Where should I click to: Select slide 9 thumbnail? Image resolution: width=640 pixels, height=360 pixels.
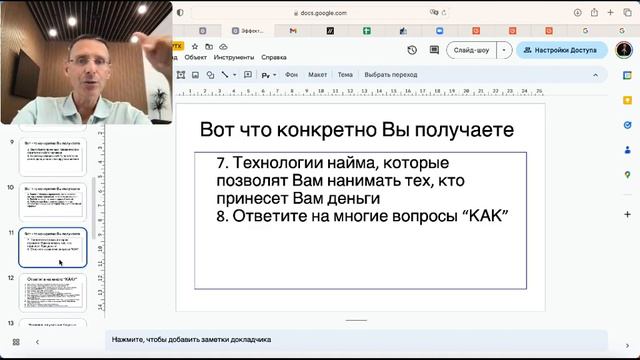click(53, 157)
